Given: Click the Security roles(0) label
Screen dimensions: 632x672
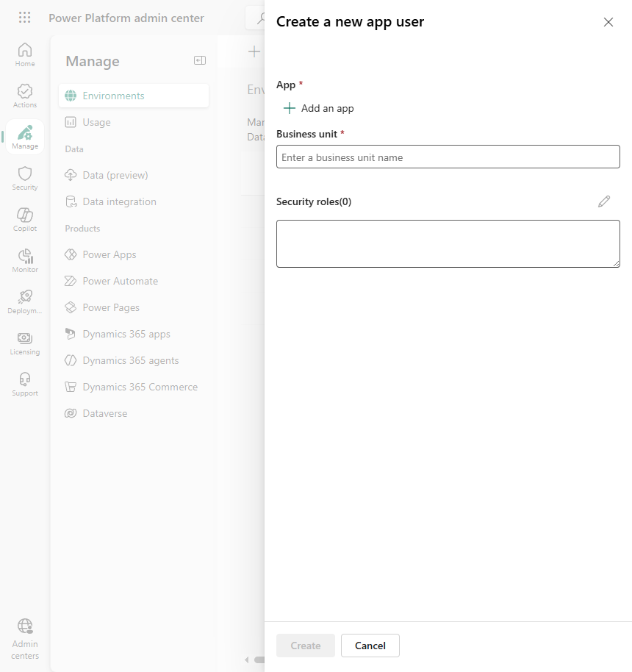Looking at the screenshot, I should [x=314, y=201].
